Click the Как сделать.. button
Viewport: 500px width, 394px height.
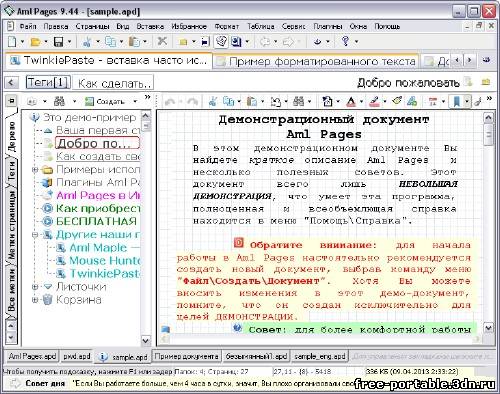[x=113, y=83]
